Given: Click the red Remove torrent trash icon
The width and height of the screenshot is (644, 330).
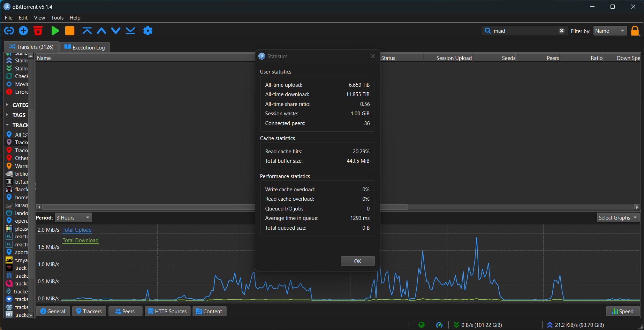Looking at the screenshot, I should (x=38, y=31).
